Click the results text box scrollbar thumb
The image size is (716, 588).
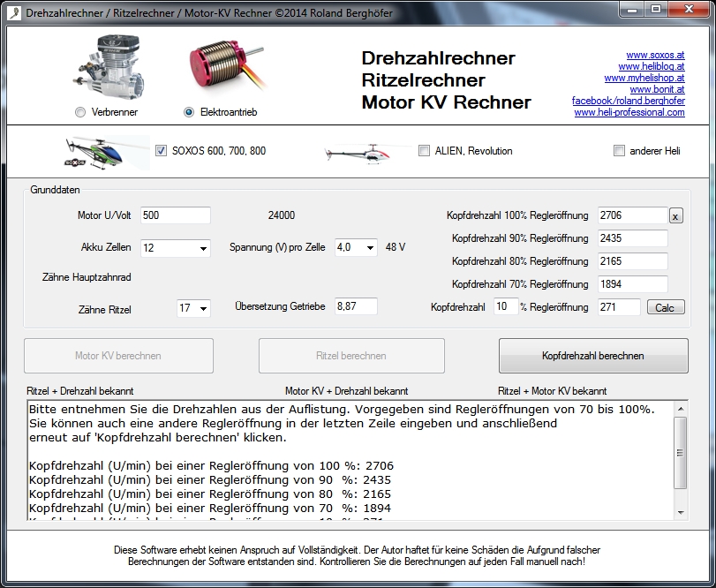[x=681, y=452]
